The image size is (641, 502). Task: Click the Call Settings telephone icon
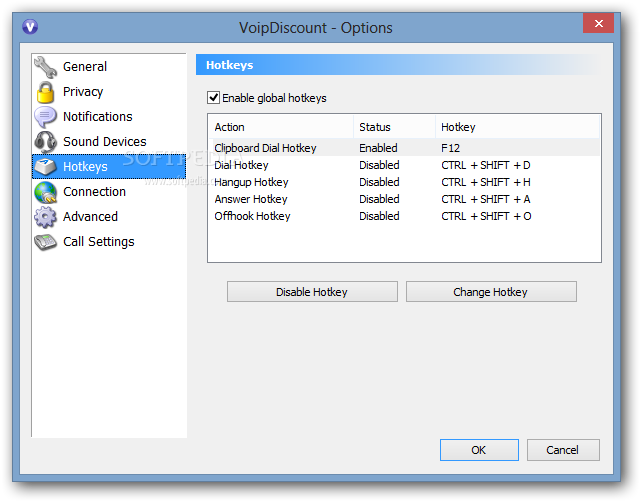click(x=45, y=242)
